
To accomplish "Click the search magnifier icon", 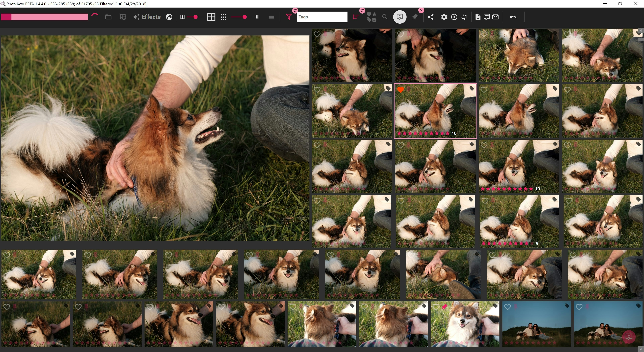I will [x=385, y=17].
